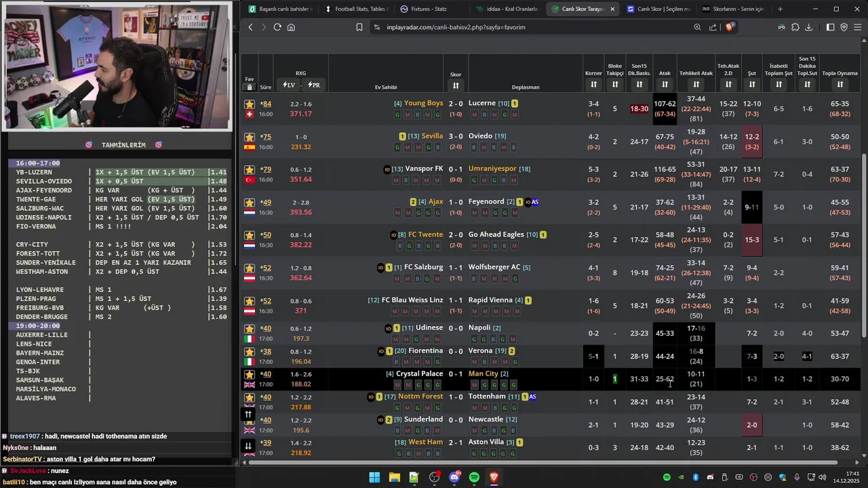Image resolution: width=868 pixels, height=488 pixels.
Task: Open browser downloads icon
Action: pyautogui.click(x=810, y=27)
